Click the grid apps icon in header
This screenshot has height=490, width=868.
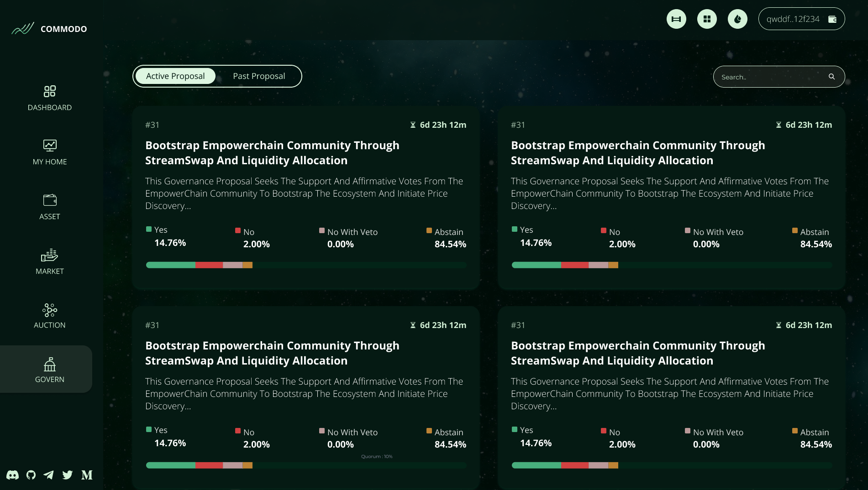[707, 19]
